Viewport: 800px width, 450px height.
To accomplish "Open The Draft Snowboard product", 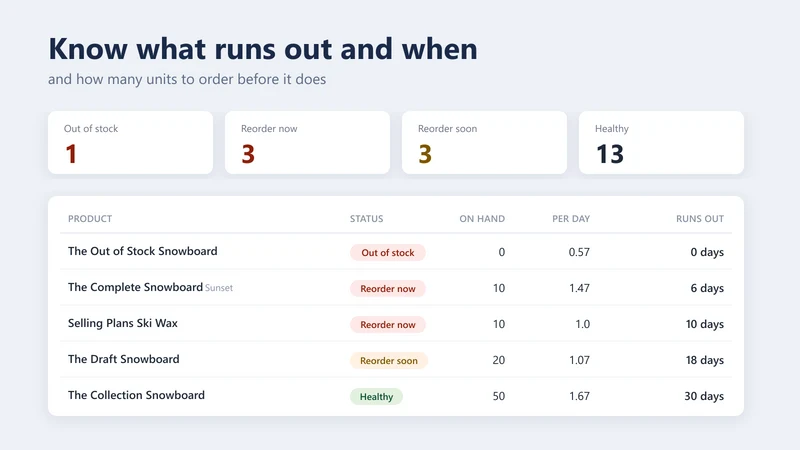I will point(123,359).
